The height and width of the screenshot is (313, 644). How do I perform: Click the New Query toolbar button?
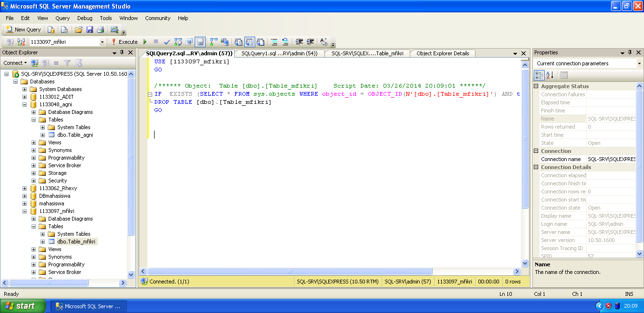pyautogui.click(x=23, y=30)
